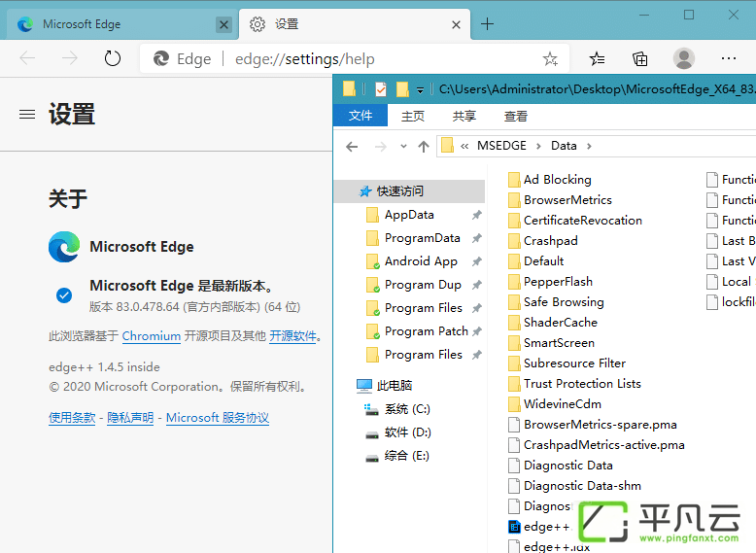Select CrashpadMetrics-active.pma file
This screenshot has width=756, height=553.
[x=597, y=444]
